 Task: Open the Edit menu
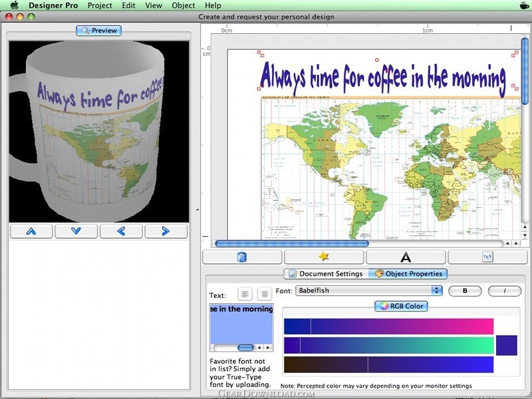[128, 5]
